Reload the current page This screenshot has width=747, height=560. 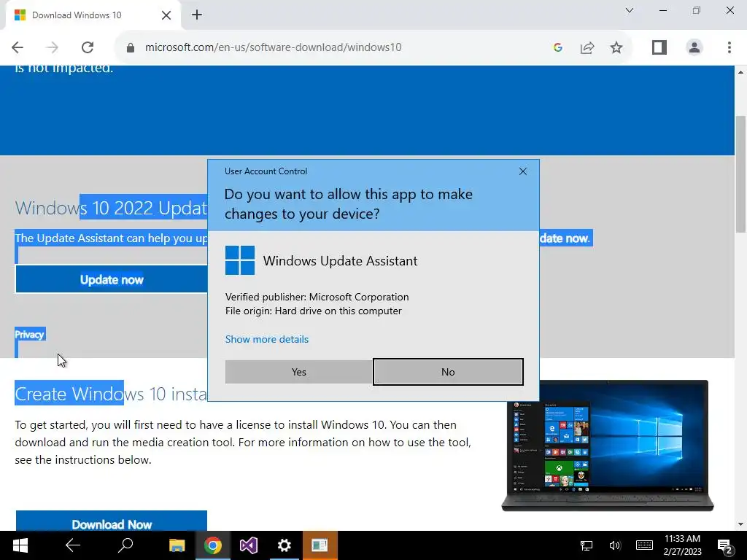coord(88,47)
